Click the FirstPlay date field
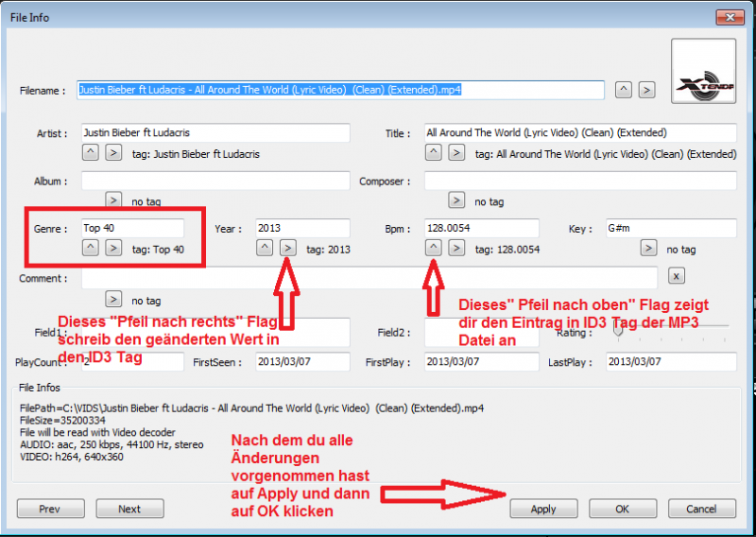756x537 pixels. click(x=482, y=361)
